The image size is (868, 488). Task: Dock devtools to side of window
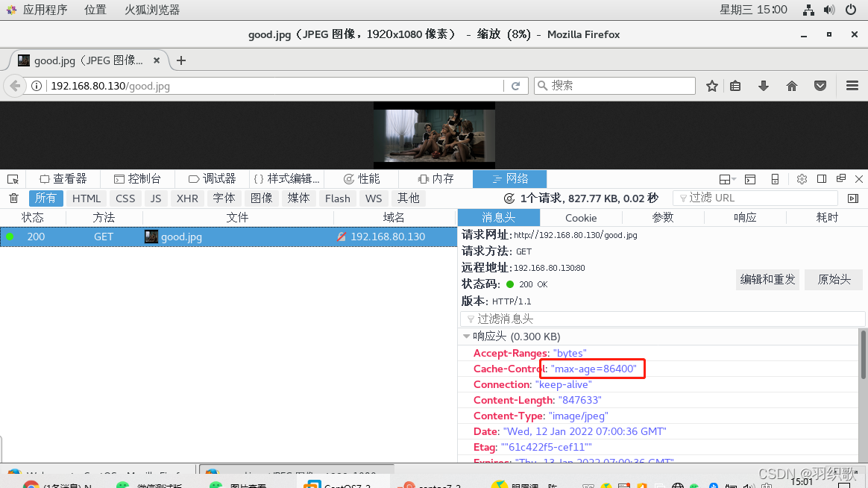[822, 179]
